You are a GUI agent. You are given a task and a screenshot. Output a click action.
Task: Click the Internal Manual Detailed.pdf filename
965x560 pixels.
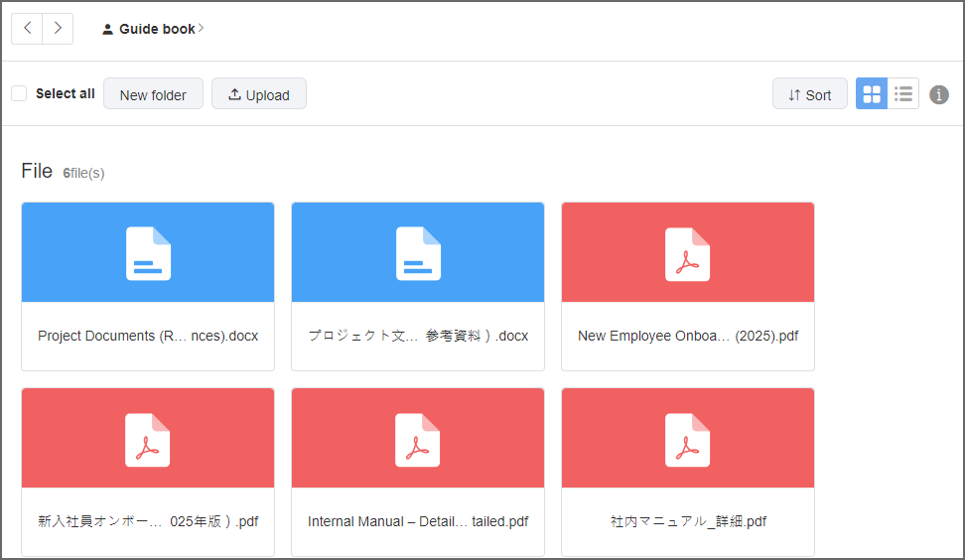pyautogui.click(x=418, y=521)
